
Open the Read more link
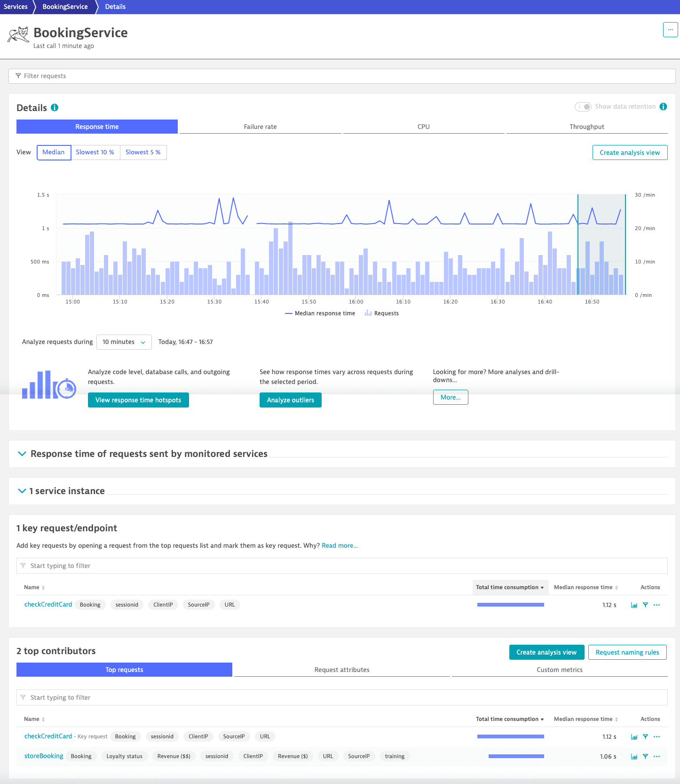[x=340, y=545]
